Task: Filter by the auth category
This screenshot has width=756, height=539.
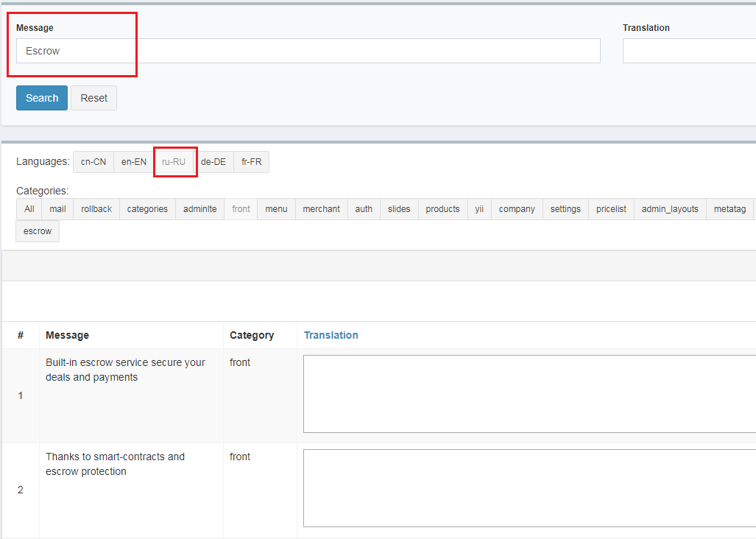Action: 364,209
